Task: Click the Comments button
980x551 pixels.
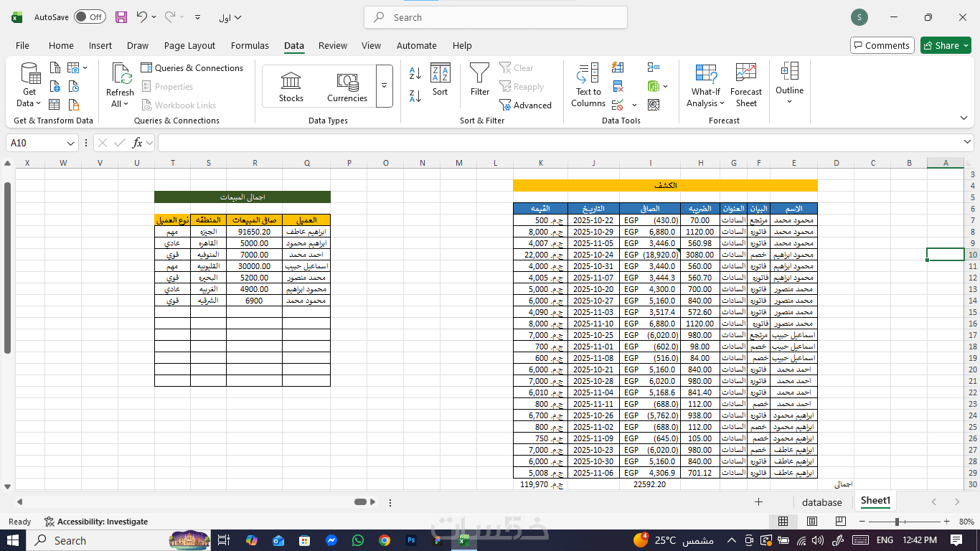Action: tap(882, 45)
